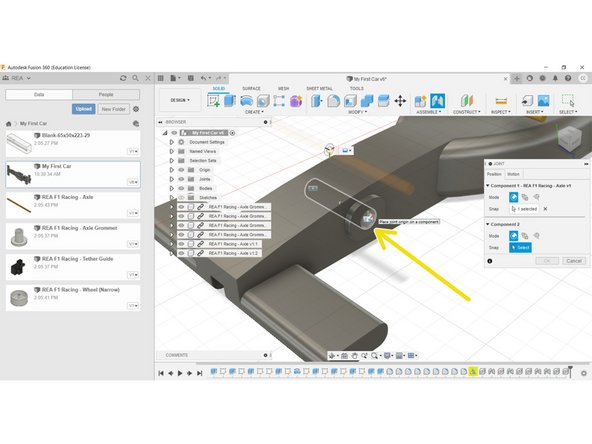
Task: Select the Create Sketch tool
Action: click(x=214, y=101)
